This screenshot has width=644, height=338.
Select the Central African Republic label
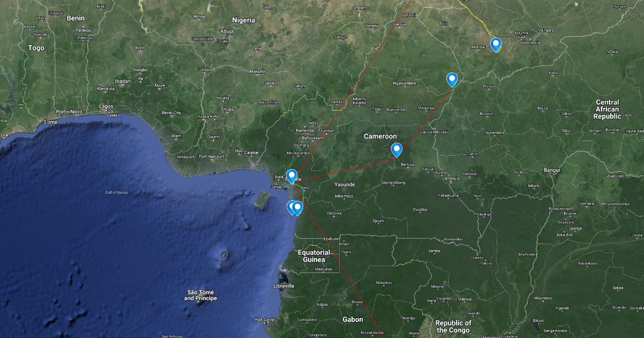607,109
